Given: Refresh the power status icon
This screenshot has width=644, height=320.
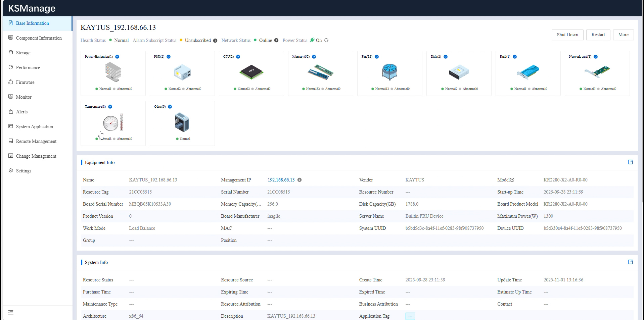Looking at the screenshot, I should point(326,40).
